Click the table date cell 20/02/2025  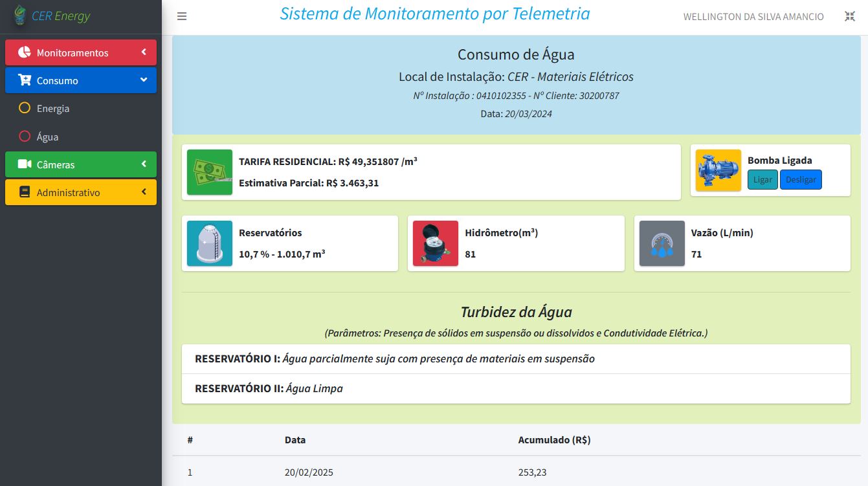[309, 472]
